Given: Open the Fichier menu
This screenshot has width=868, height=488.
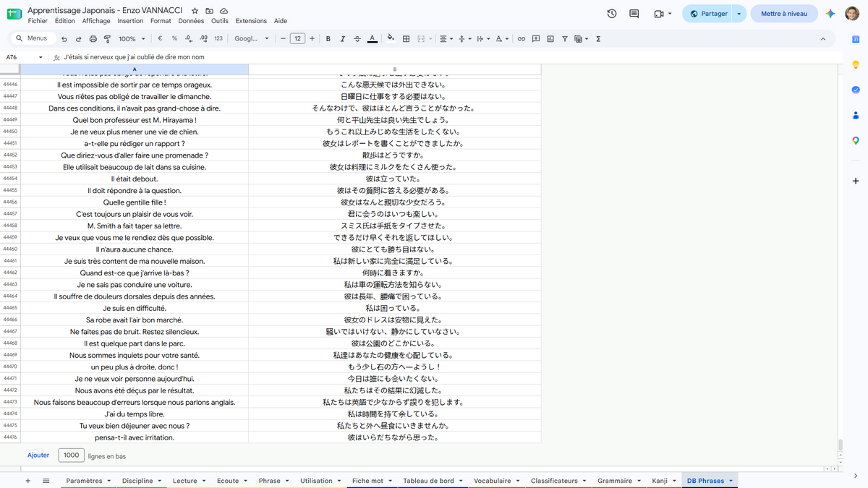Looking at the screenshot, I should coord(38,21).
